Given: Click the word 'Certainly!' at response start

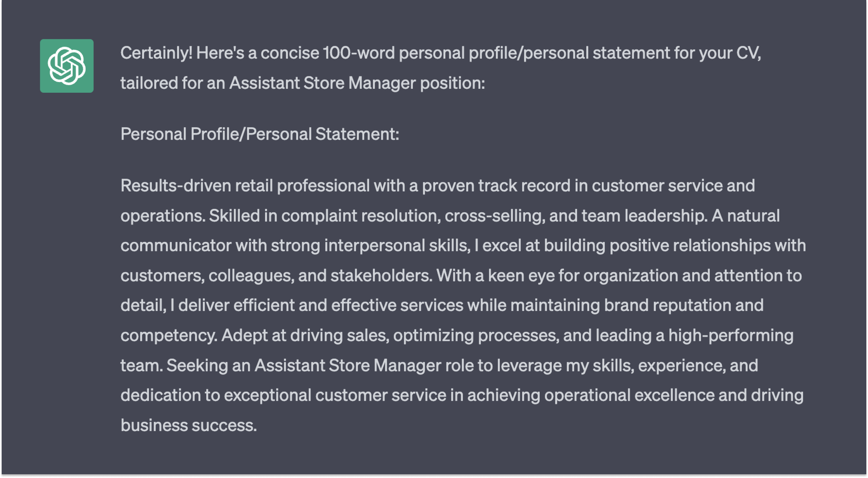Looking at the screenshot, I should (156, 53).
